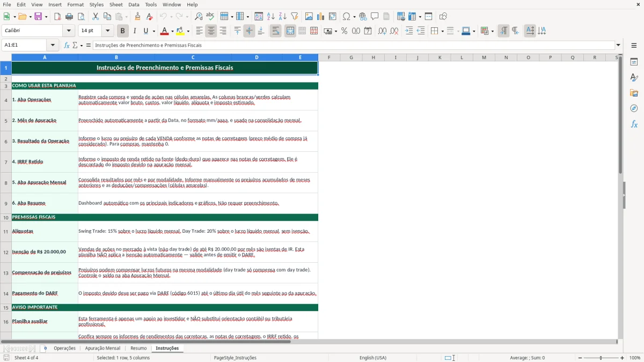The image size is (644, 362).
Task: Sort descending Z to A
Action: [x=282, y=17]
